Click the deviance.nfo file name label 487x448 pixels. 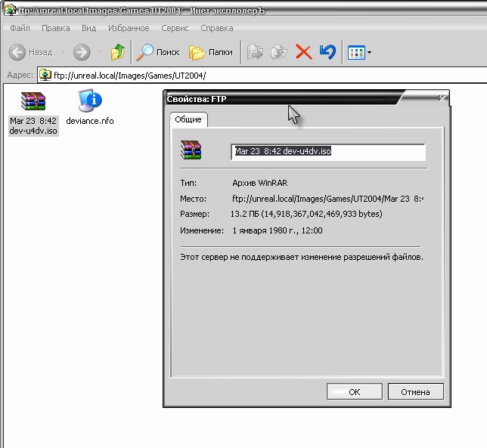(x=90, y=121)
